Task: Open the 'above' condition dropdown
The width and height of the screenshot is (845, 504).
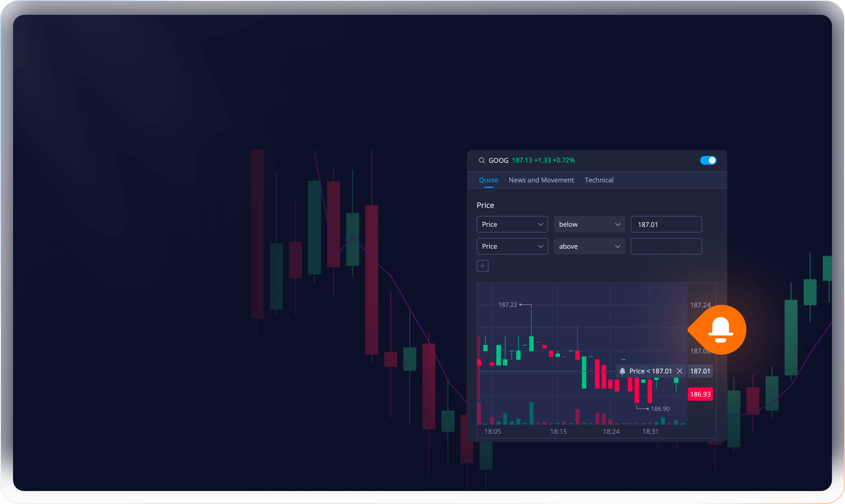Action: (x=589, y=246)
